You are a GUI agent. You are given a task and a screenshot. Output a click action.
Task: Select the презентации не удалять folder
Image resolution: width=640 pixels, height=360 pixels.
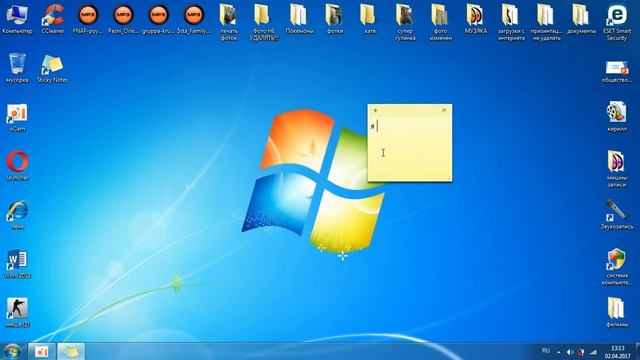tap(546, 22)
